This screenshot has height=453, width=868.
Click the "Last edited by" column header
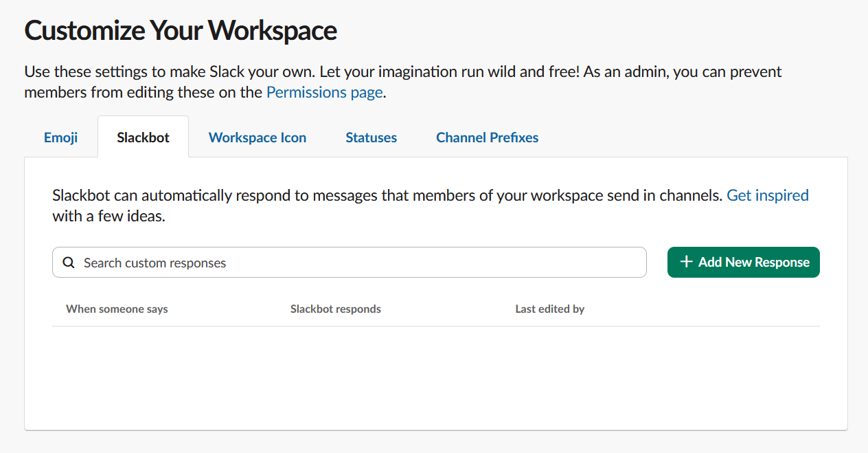(x=550, y=309)
